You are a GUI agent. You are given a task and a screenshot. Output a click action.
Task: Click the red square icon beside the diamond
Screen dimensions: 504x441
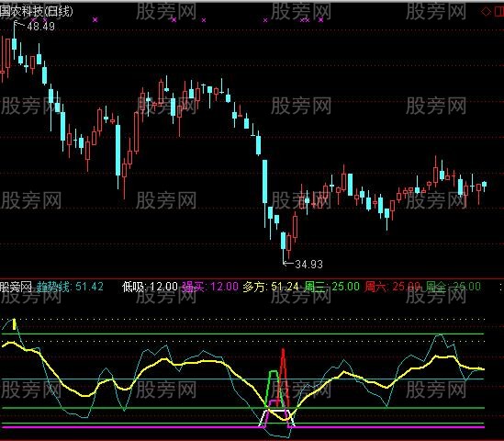(499, 12)
